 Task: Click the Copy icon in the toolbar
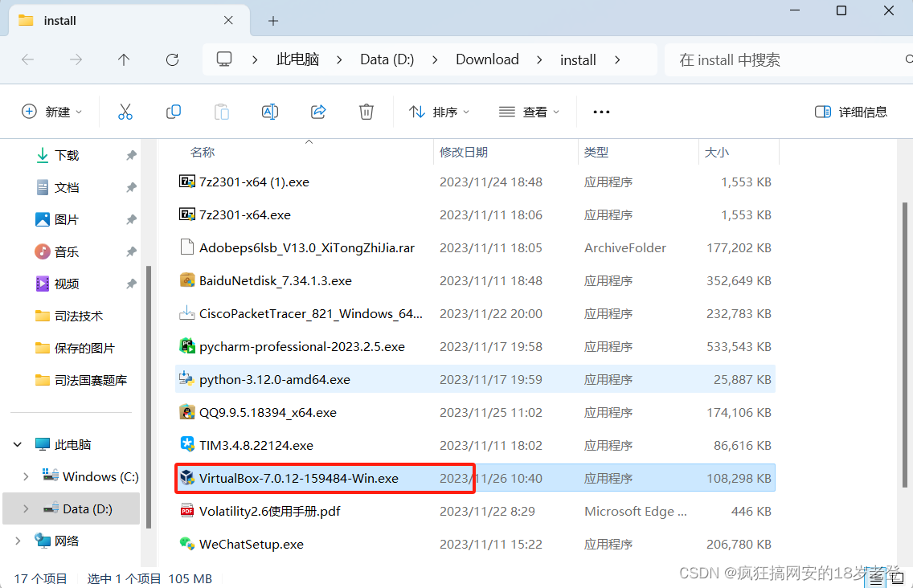pyautogui.click(x=174, y=112)
